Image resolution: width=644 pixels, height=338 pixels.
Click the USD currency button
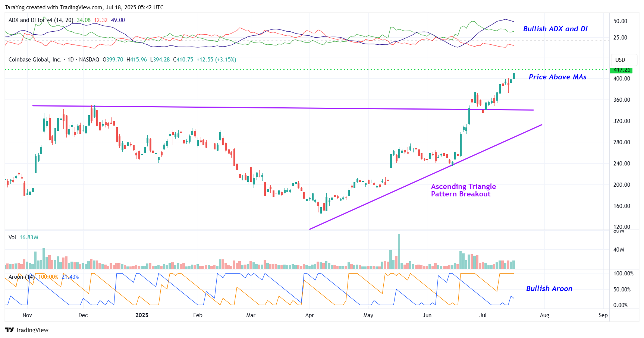[x=624, y=60]
